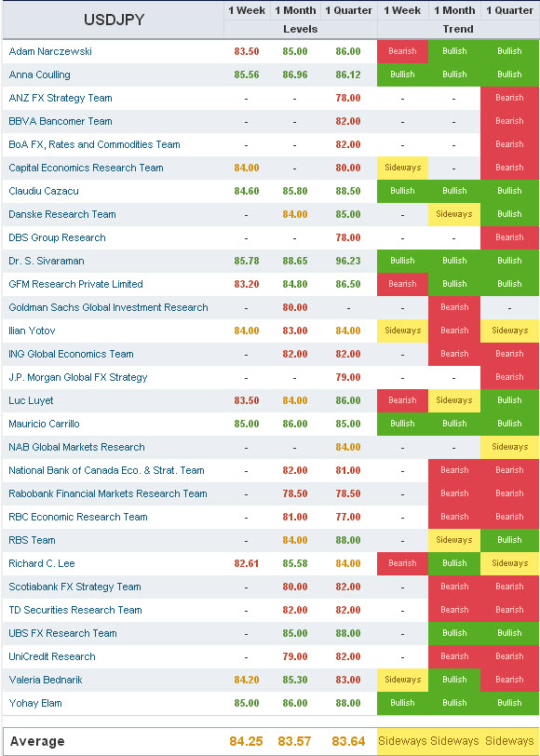Click the 1 Month header under Levels
This screenshot has width=540, height=756.
click(x=295, y=10)
